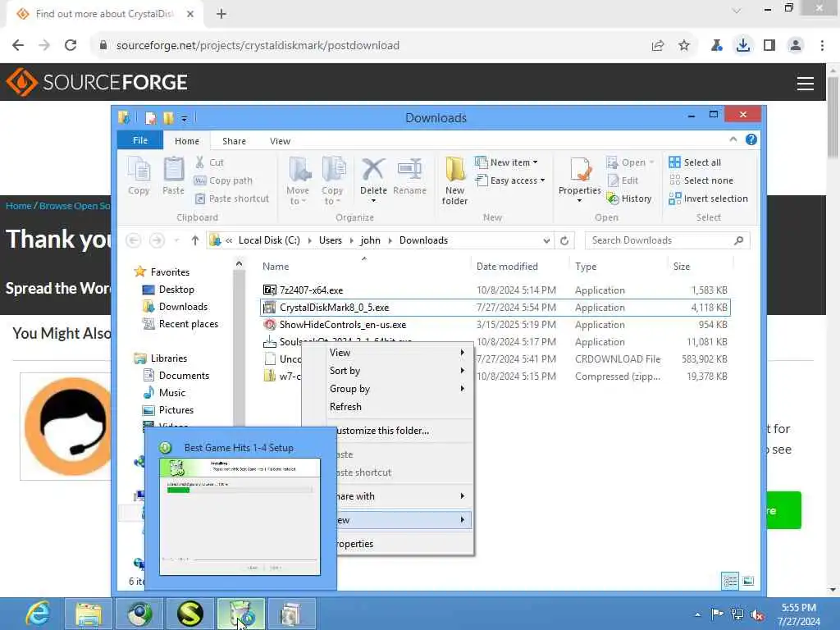Click the Search Downloads box

667,240
